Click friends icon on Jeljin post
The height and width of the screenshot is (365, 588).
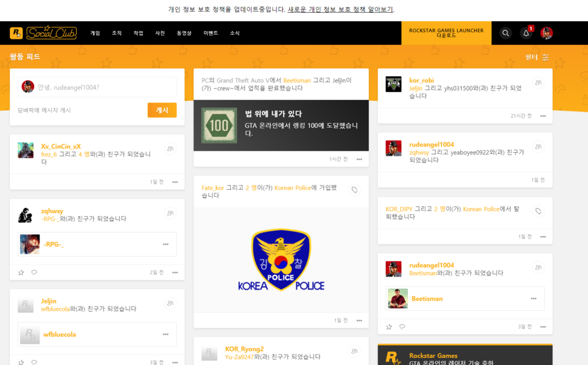click(x=170, y=303)
